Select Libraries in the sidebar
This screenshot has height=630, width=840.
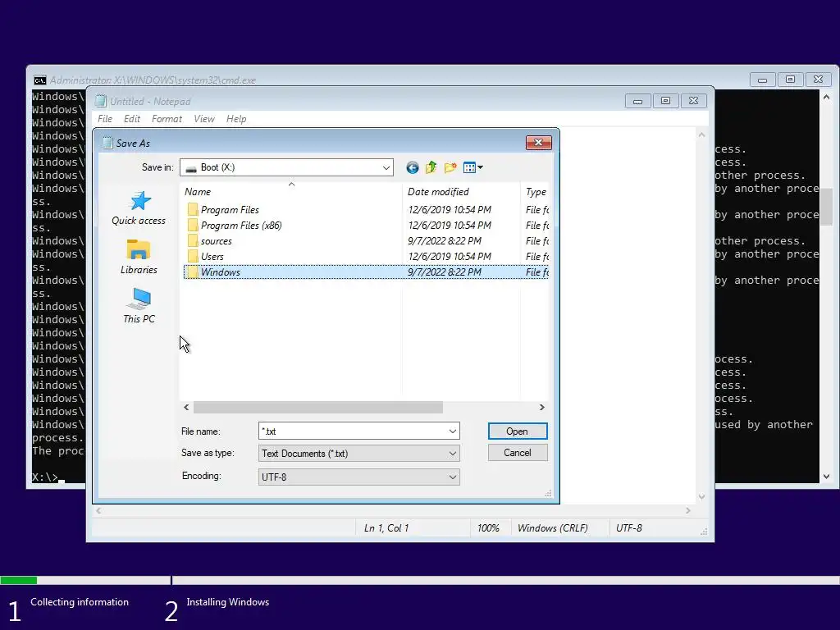click(139, 257)
